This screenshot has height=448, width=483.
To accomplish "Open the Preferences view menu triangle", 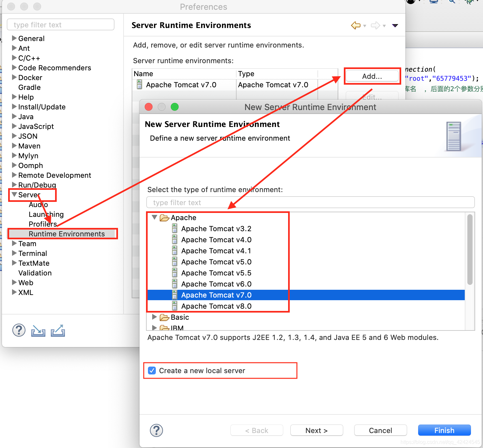I will (x=395, y=26).
